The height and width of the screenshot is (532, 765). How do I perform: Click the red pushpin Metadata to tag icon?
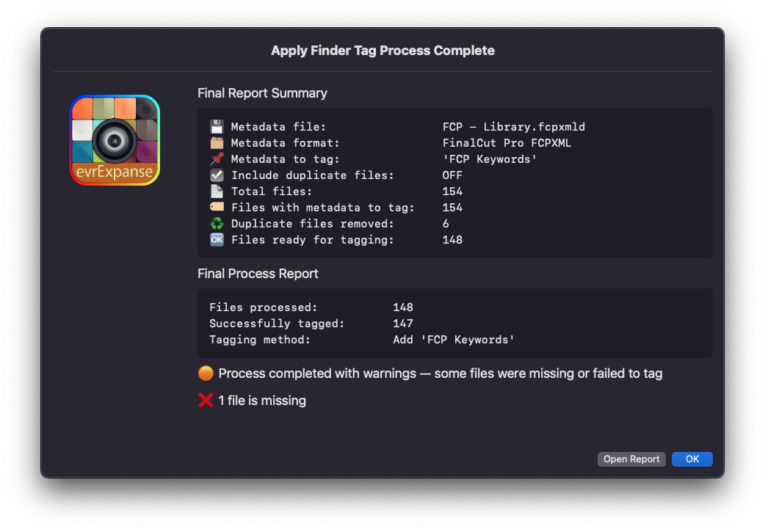(217, 159)
